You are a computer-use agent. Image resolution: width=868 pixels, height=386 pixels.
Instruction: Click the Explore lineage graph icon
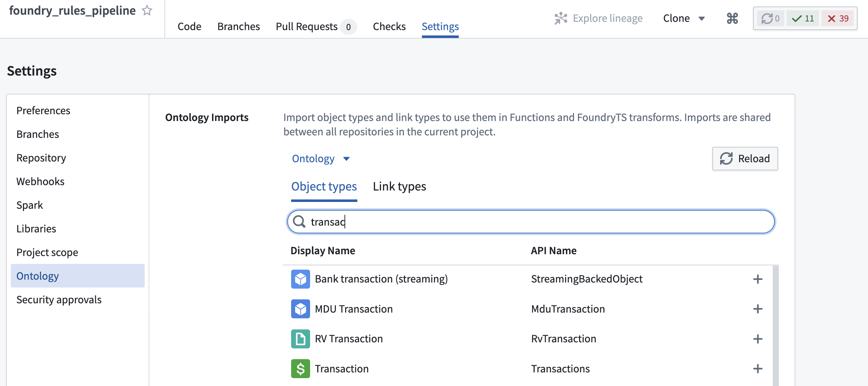(561, 18)
